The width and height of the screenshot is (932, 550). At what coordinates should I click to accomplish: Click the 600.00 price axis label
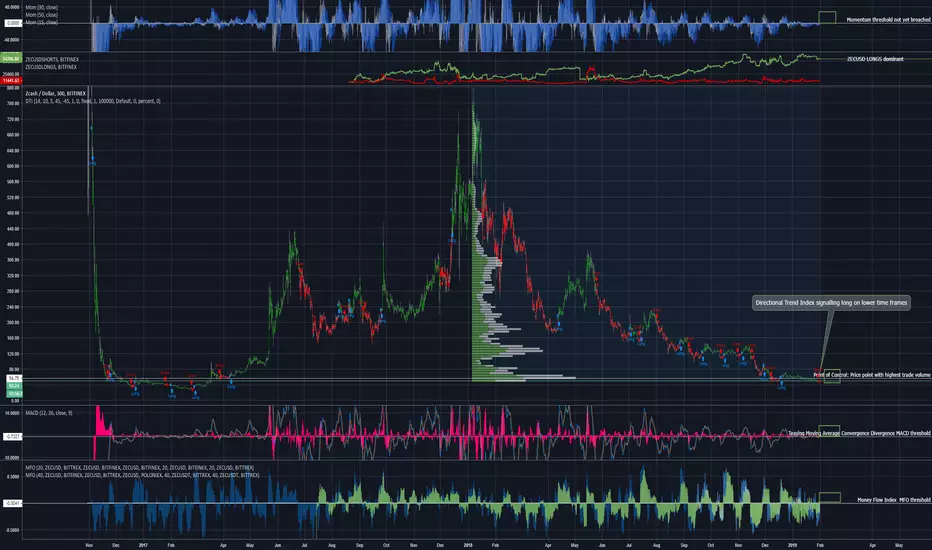14,166
